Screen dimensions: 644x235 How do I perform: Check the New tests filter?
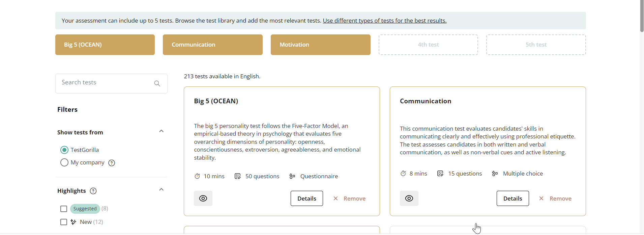(64, 222)
